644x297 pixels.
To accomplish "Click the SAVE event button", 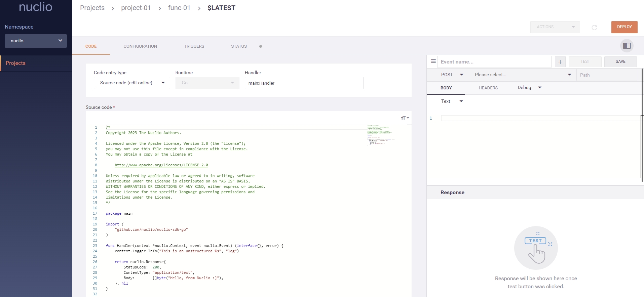I will (620, 61).
